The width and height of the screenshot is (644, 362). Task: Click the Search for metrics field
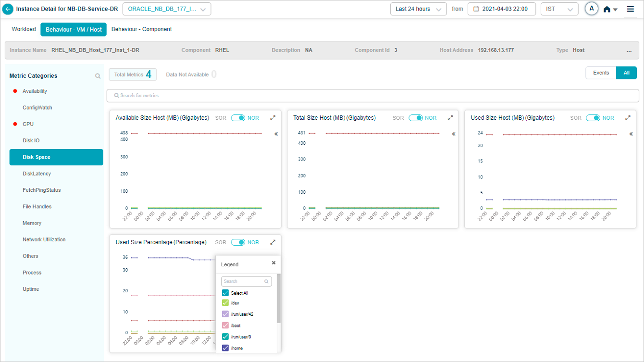point(372,96)
